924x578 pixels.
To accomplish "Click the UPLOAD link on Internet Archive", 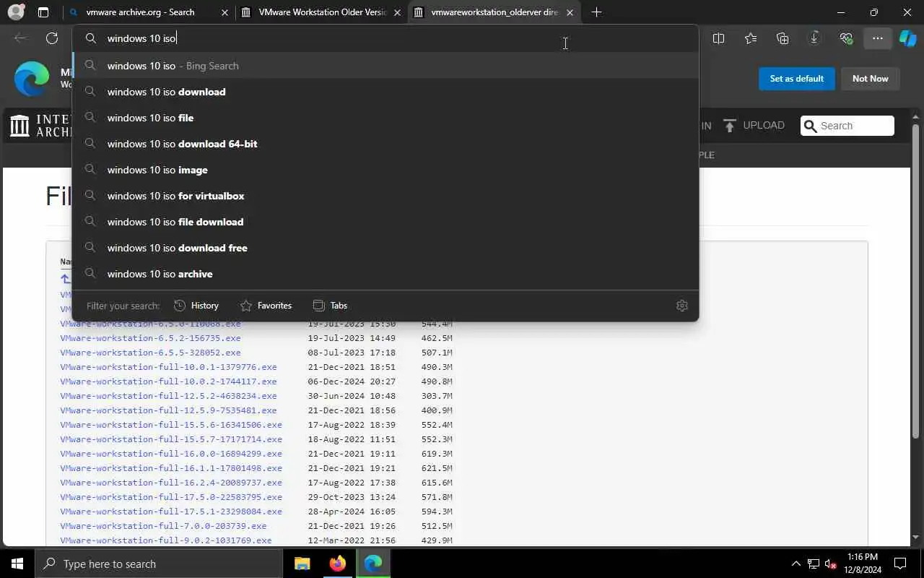I will point(754,126).
